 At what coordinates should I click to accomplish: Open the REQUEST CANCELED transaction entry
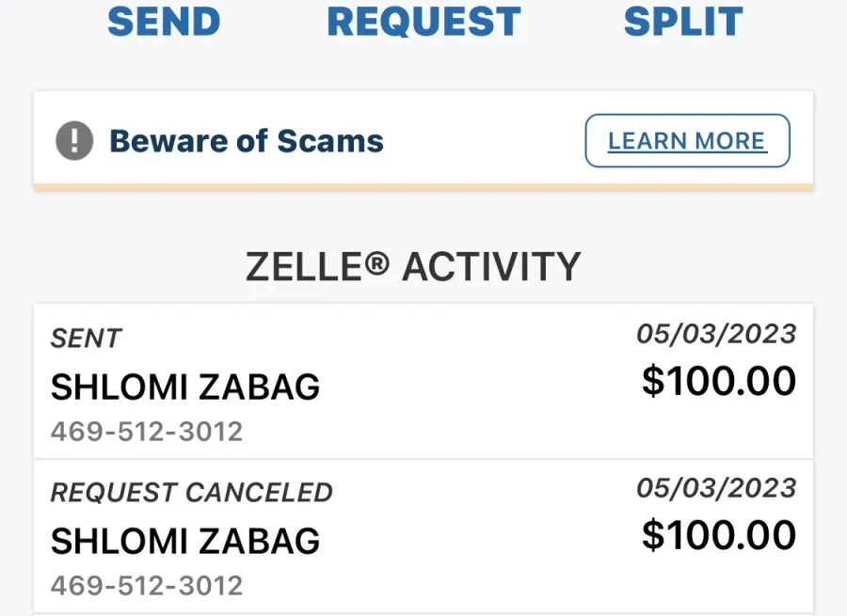[x=423, y=537]
